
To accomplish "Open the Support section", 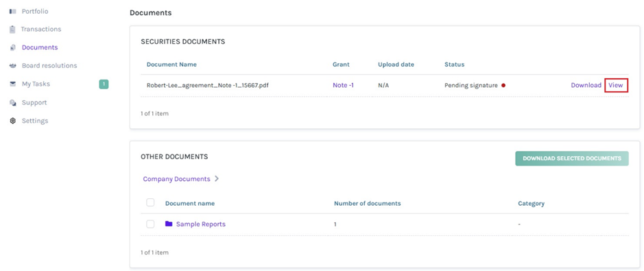I will [x=34, y=103].
